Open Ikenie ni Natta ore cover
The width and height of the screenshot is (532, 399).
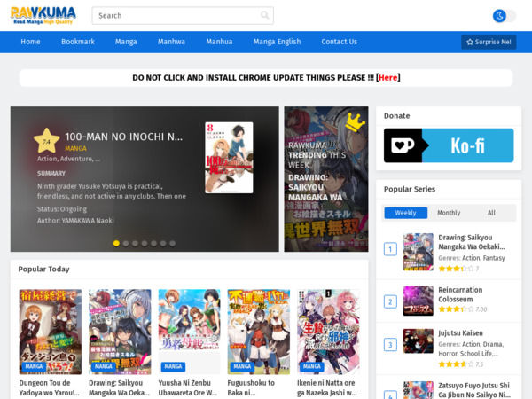[x=328, y=332]
